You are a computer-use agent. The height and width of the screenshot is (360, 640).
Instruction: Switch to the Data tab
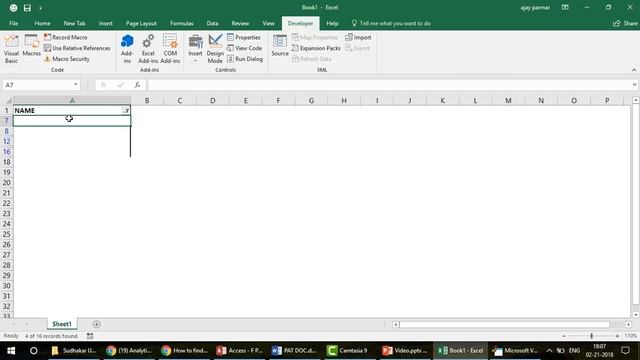212,23
